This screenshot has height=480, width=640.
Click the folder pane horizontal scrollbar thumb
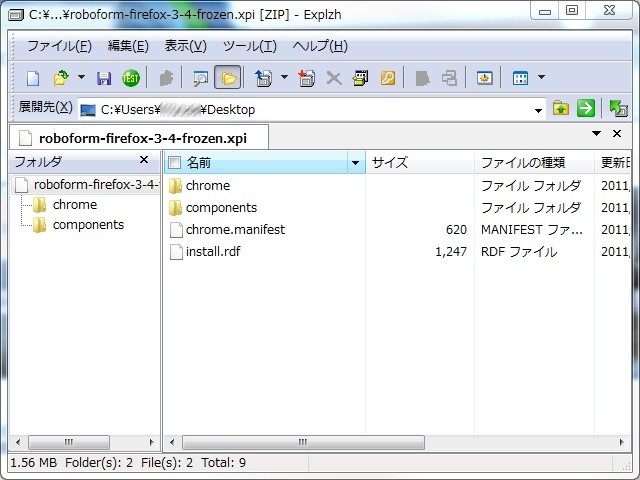(x=69, y=442)
